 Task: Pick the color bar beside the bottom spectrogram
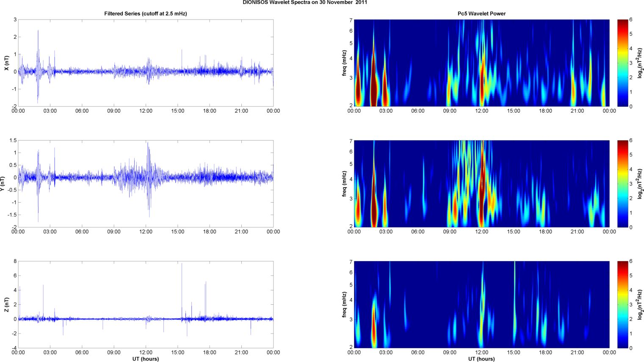coord(622,304)
